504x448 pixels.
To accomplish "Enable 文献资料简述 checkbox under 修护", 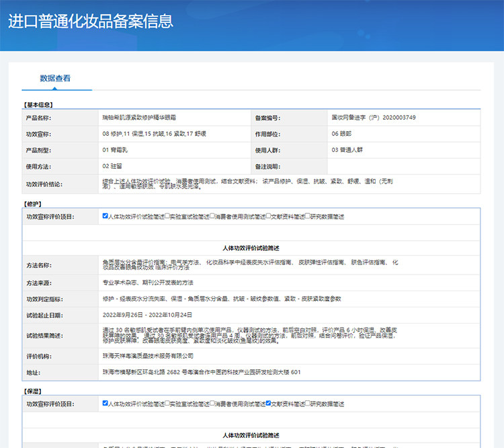I will point(268,217).
